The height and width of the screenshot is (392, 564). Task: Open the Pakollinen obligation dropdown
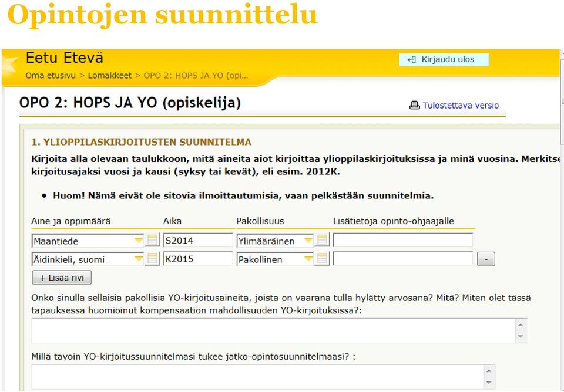point(308,259)
